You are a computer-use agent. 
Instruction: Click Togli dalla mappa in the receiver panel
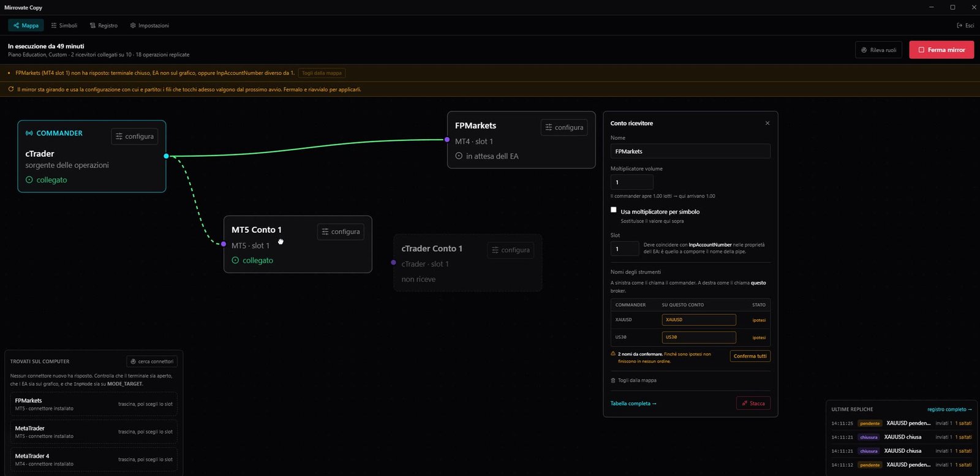click(633, 380)
